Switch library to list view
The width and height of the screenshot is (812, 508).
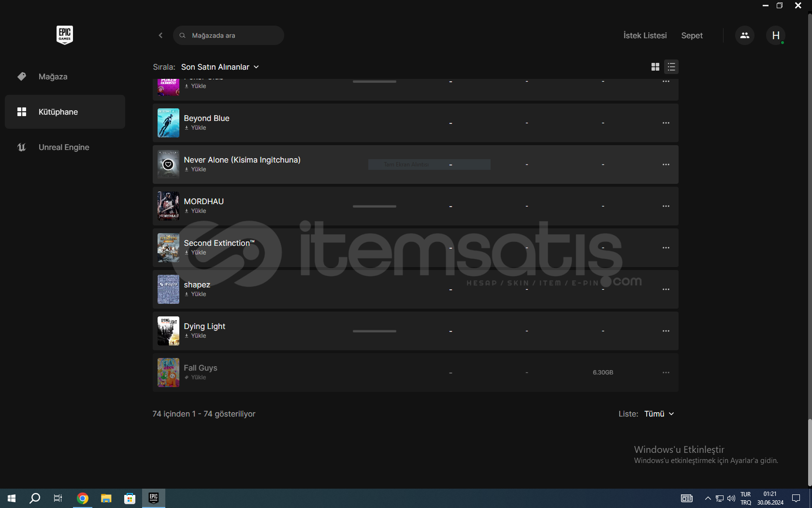click(671, 67)
